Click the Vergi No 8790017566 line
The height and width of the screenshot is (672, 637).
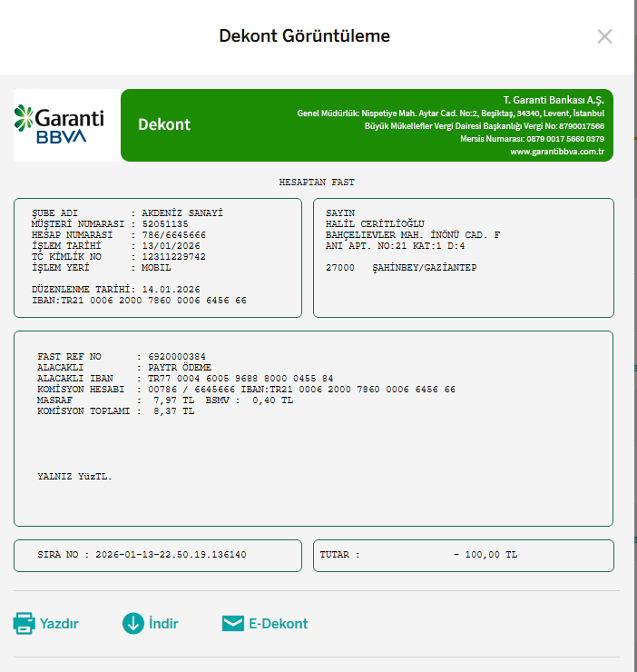pos(485,126)
